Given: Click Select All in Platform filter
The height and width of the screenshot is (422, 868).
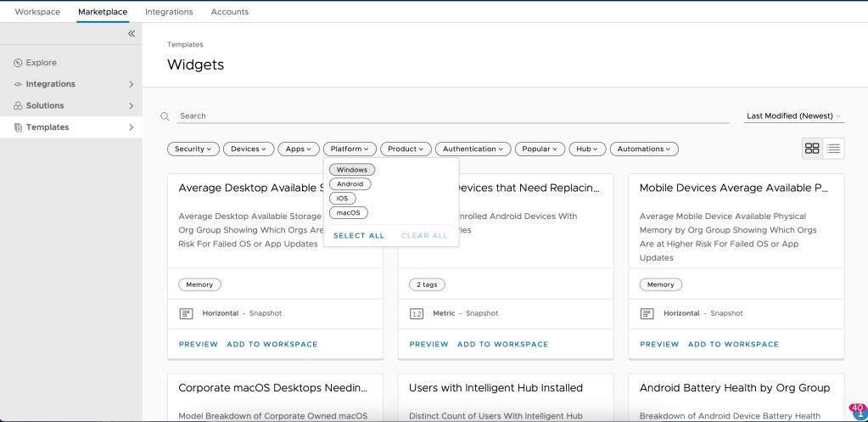Looking at the screenshot, I should click(359, 236).
